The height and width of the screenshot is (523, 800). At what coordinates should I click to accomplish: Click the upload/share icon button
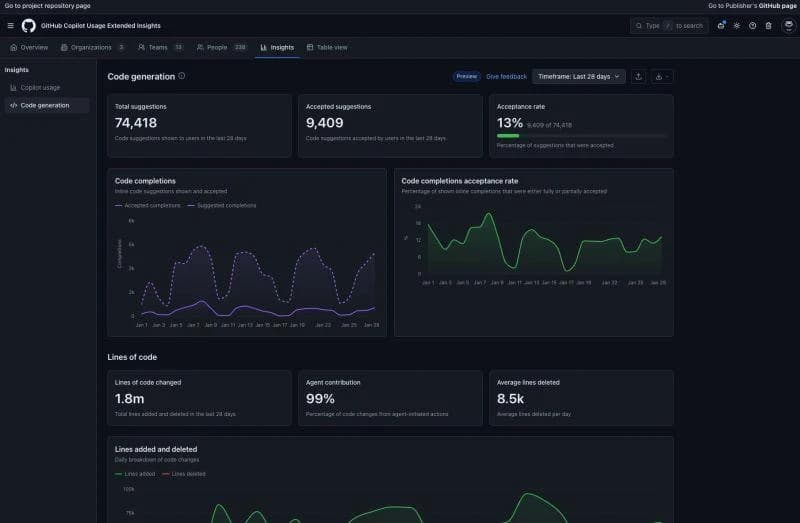point(638,77)
